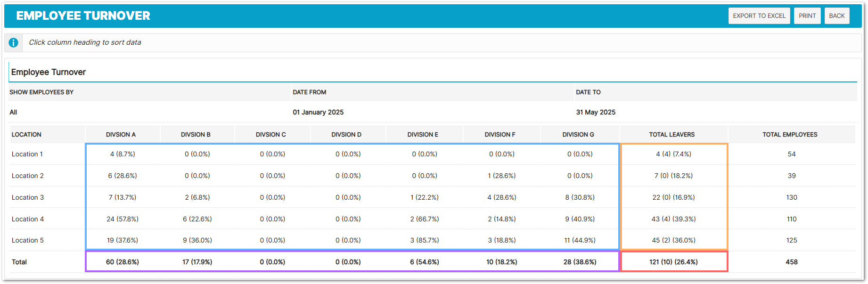Sort by Divsion A column heading
868x284 pixels.
[x=121, y=135]
